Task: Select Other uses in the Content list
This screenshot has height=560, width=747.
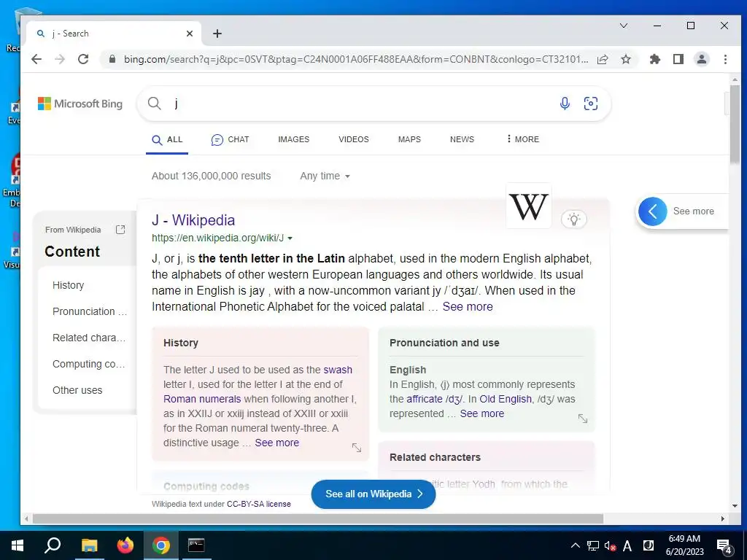Action: point(77,390)
